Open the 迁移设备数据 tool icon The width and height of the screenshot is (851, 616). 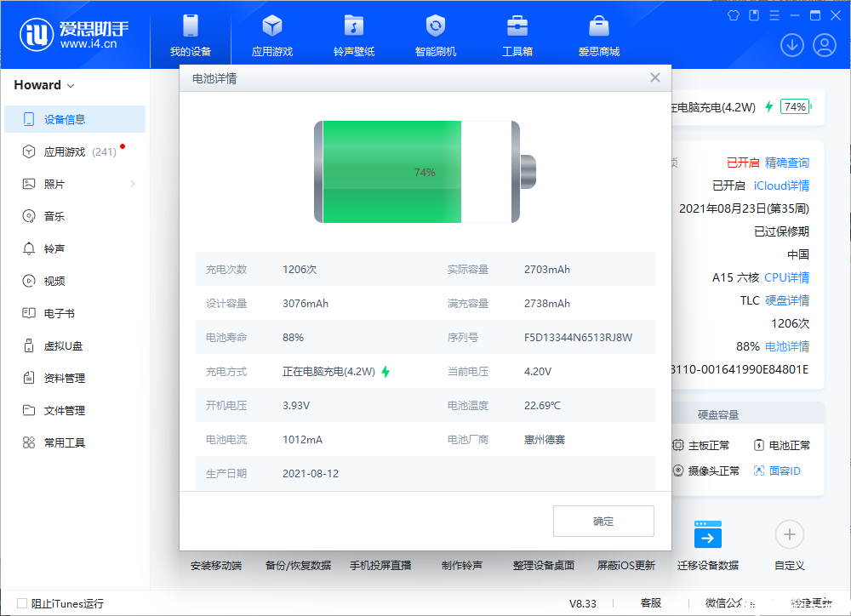[708, 534]
